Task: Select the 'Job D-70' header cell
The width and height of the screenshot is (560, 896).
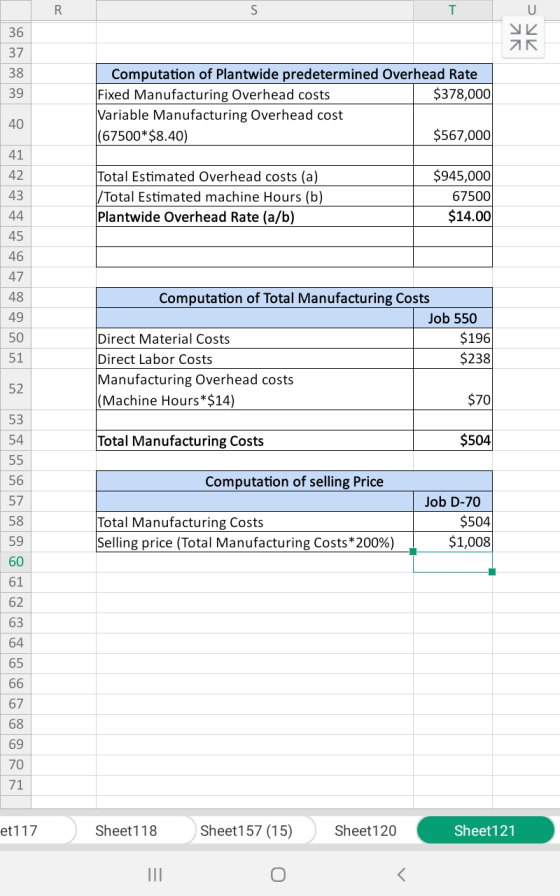Action: pyautogui.click(x=453, y=501)
